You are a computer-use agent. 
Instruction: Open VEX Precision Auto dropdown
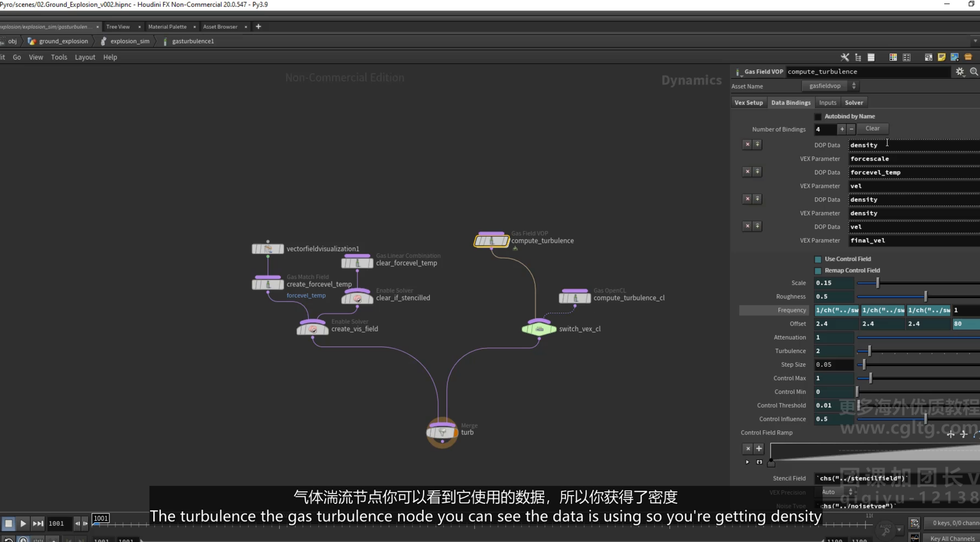coord(836,492)
